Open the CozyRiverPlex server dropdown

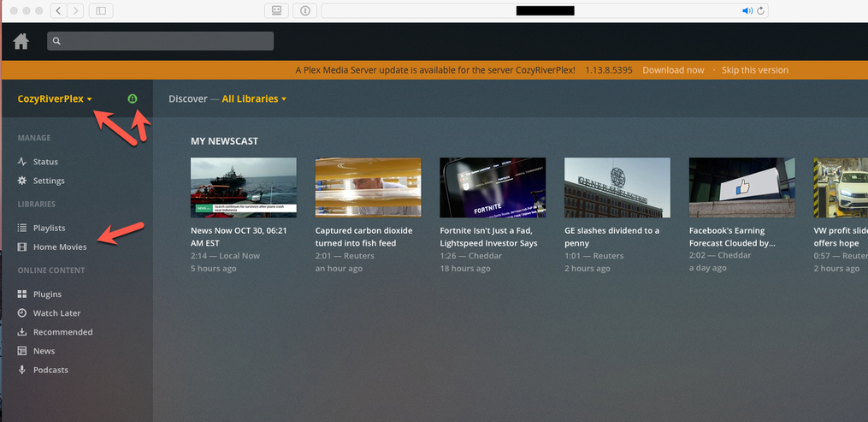click(55, 98)
